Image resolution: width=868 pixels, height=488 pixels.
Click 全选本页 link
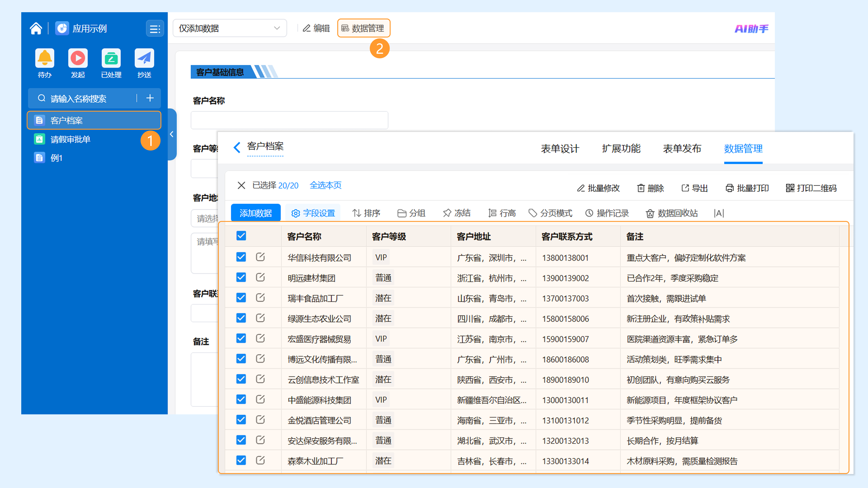(x=325, y=185)
